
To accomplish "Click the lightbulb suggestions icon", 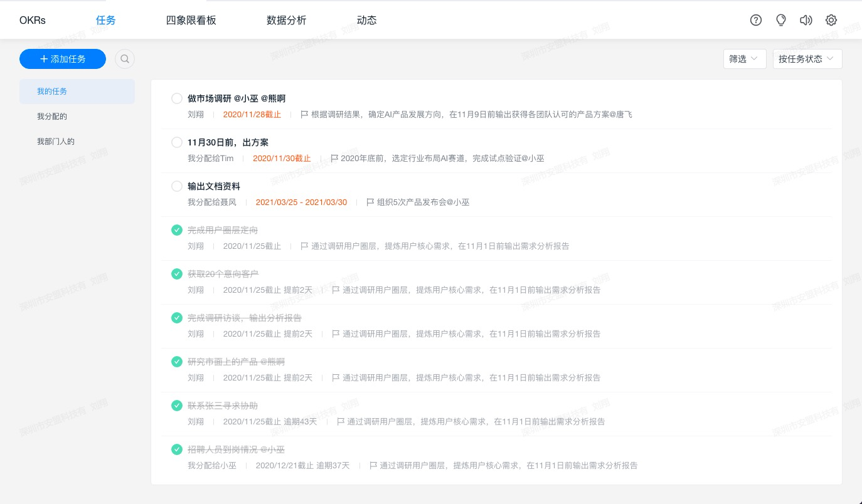I will coord(781,20).
